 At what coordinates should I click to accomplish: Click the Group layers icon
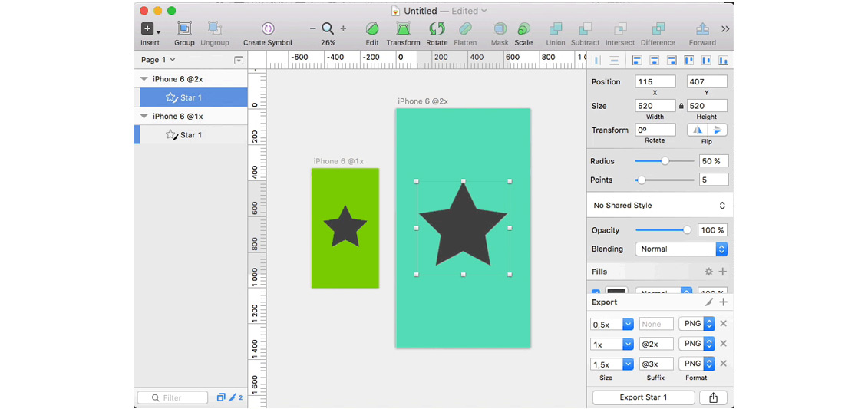[184, 29]
